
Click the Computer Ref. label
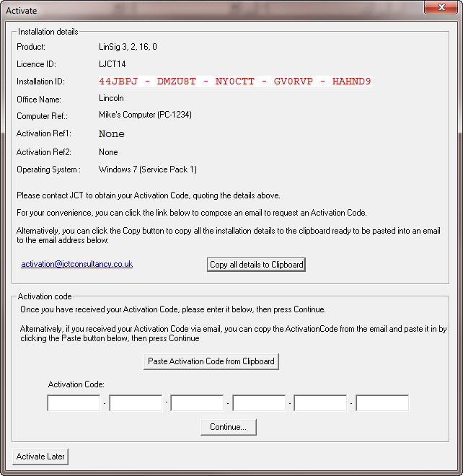click(x=43, y=116)
